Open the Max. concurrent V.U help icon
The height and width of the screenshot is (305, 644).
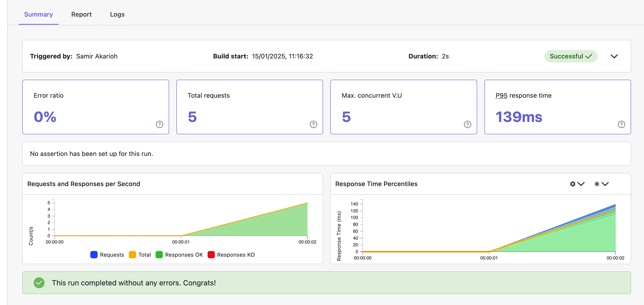(467, 124)
